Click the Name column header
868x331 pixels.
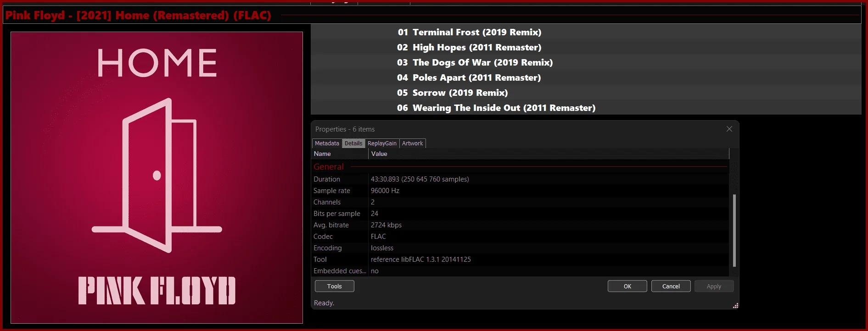(340, 154)
